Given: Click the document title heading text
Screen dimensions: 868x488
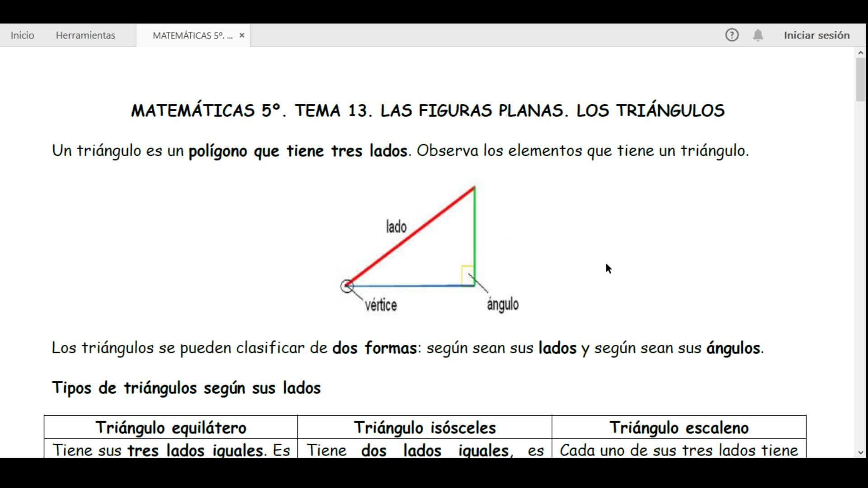Looking at the screenshot, I should tap(428, 111).
